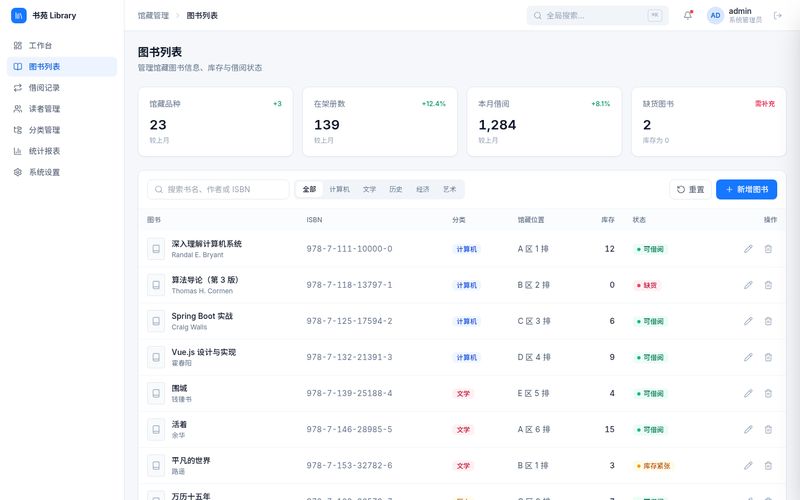Open 工作台 in the sidebar
This screenshot has height=500, width=800.
tap(62, 45)
